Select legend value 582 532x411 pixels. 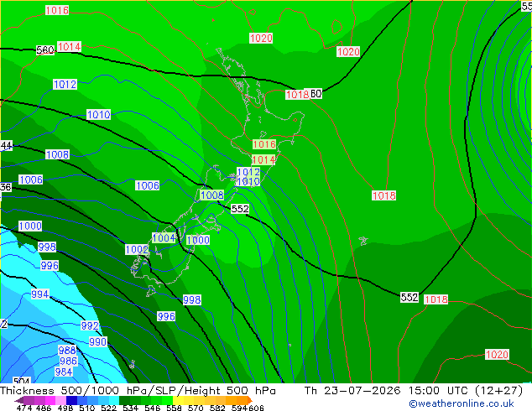click(x=217, y=408)
